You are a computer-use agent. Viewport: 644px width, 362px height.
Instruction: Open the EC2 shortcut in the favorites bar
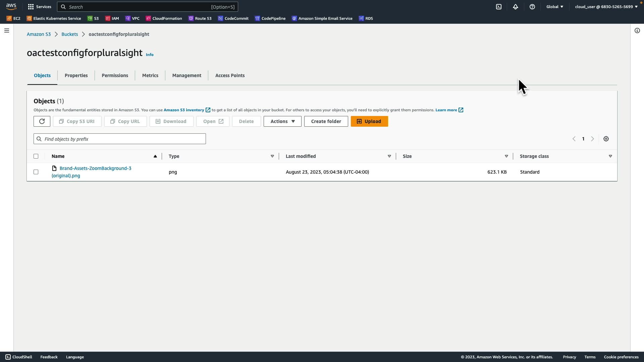click(x=13, y=18)
